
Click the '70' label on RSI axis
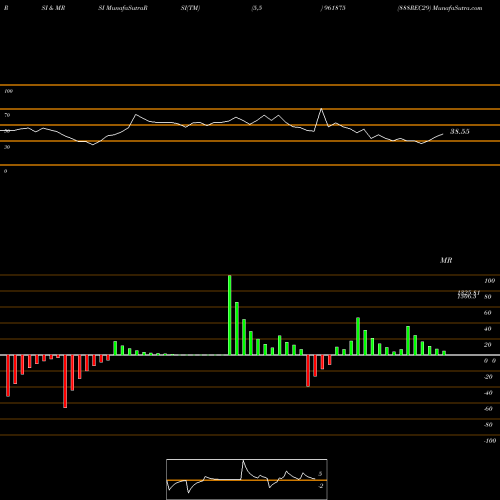click(7, 115)
